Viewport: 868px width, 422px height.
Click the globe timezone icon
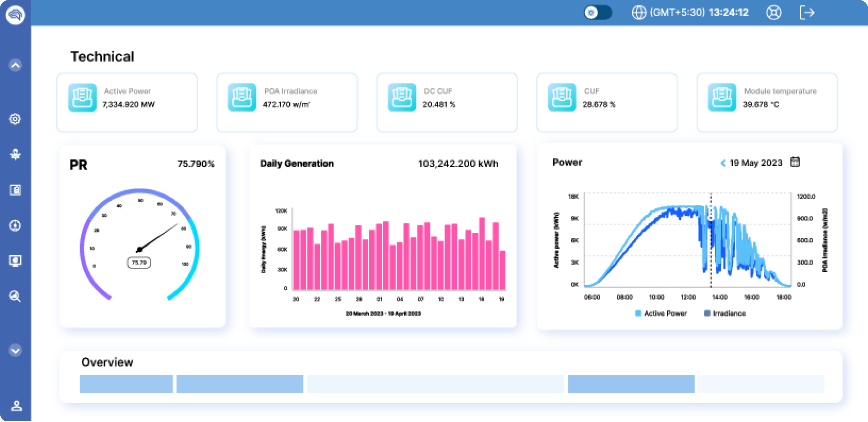coord(639,13)
